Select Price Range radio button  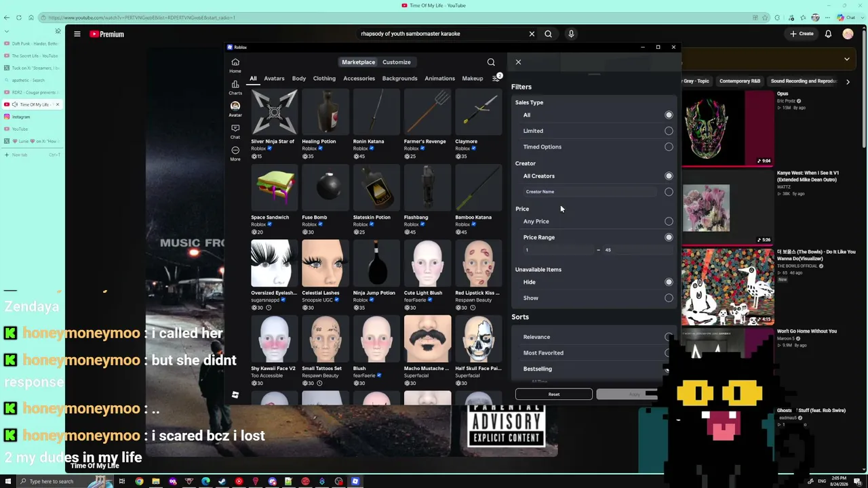(669, 237)
